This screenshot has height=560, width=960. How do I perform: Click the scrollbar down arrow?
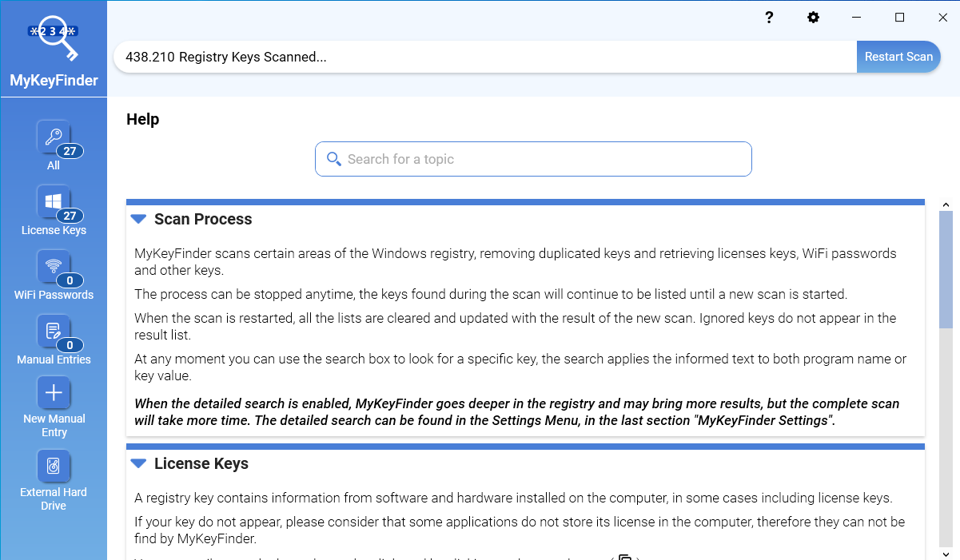click(946, 554)
